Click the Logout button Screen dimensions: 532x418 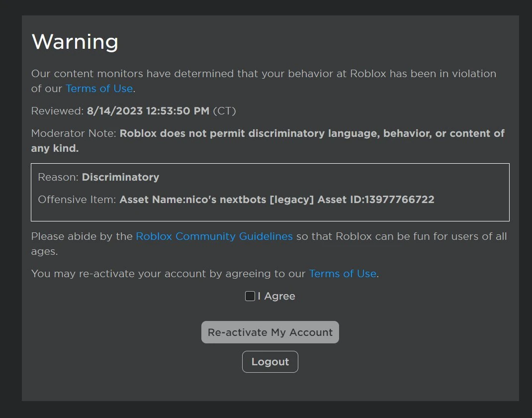(x=270, y=362)
